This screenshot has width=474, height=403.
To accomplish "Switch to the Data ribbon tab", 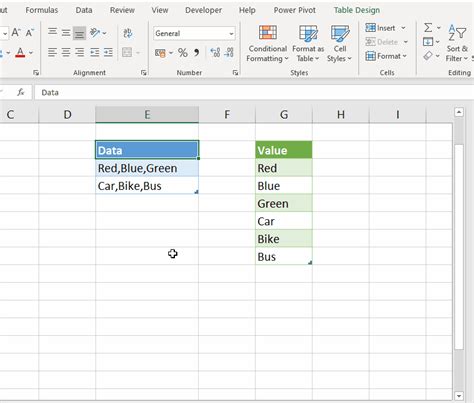I will (84, 10).
